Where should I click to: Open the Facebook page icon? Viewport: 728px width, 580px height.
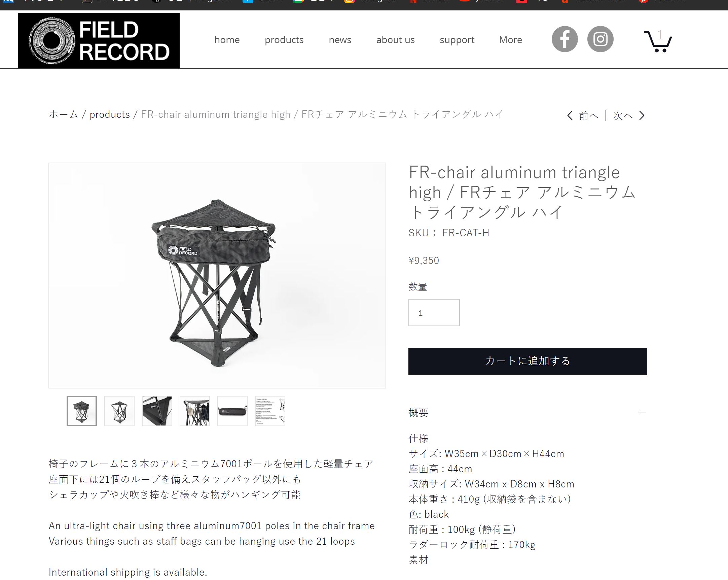(565, 39)
